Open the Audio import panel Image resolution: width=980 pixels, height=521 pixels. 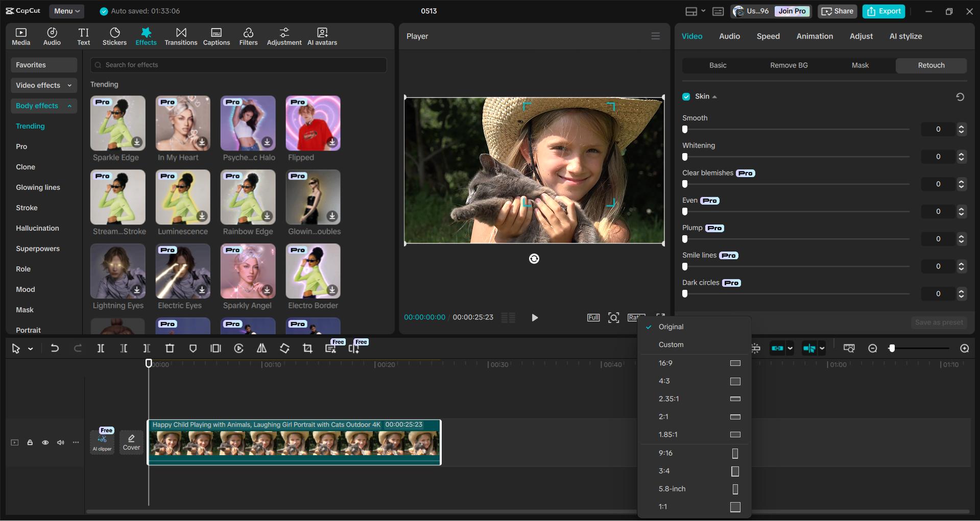click(x=52, y=36)
